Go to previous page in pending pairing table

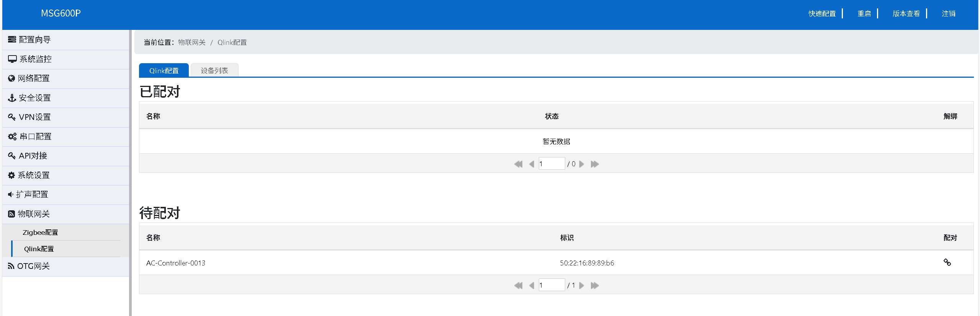click(x=532, y=285)
